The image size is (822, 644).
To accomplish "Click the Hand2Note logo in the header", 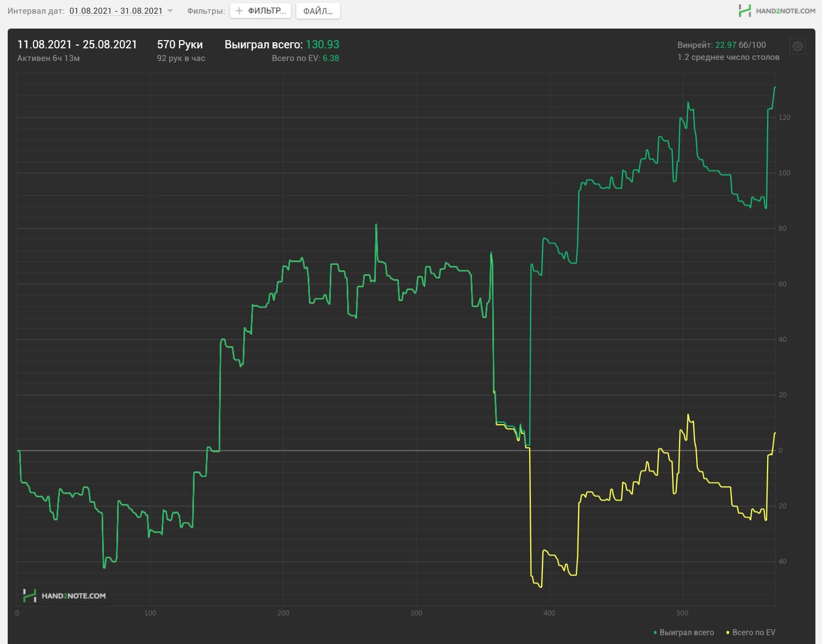I will pyautogui.click(x=745, y=10).
